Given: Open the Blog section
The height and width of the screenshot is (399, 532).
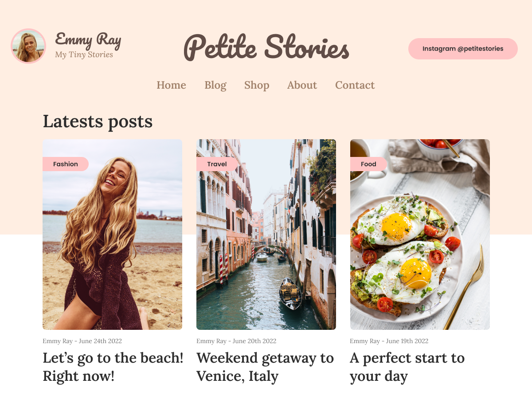Looking at the screenshot, I should pyautogui.click(x=215, y=85).
